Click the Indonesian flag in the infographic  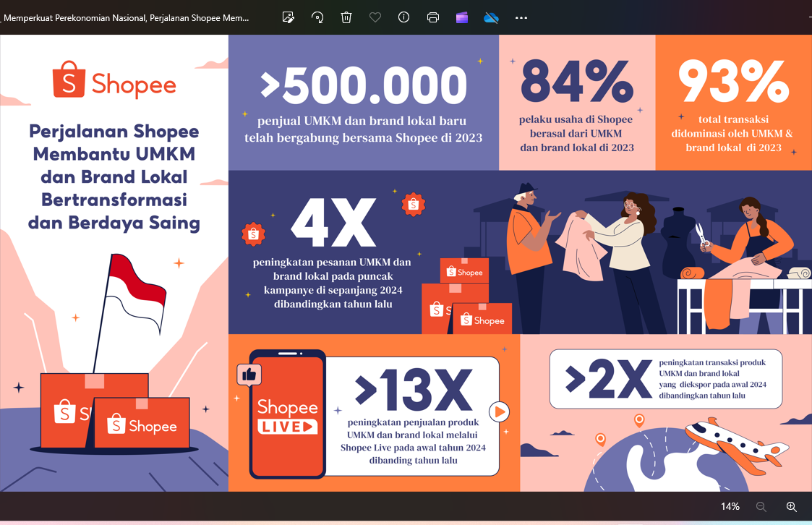pos(136,293)
